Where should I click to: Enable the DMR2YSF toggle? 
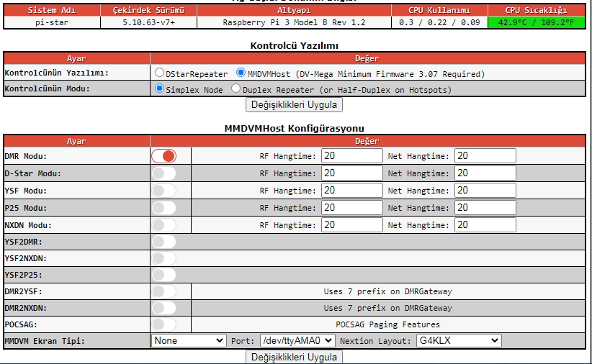tap(163, 291)
